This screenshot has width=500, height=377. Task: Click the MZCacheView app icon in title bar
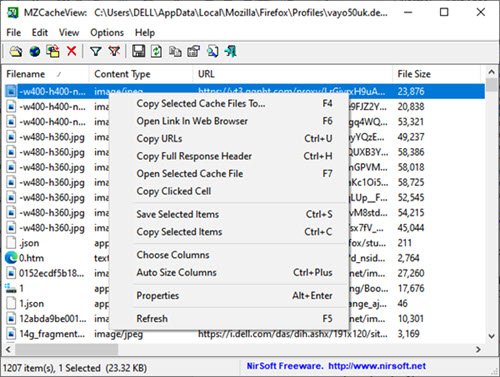coord(13,13)
